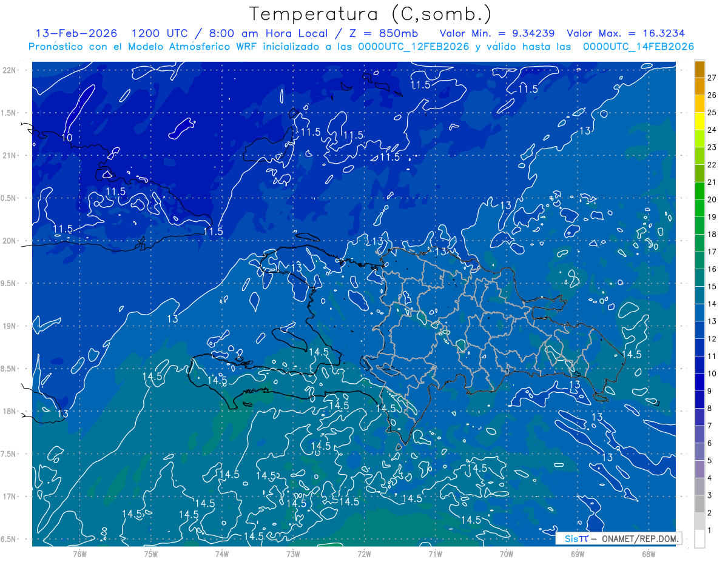This screenshot has height=562, width=728.
Task: Click the colorbar scale label "12"
Action: click(712, 339)
